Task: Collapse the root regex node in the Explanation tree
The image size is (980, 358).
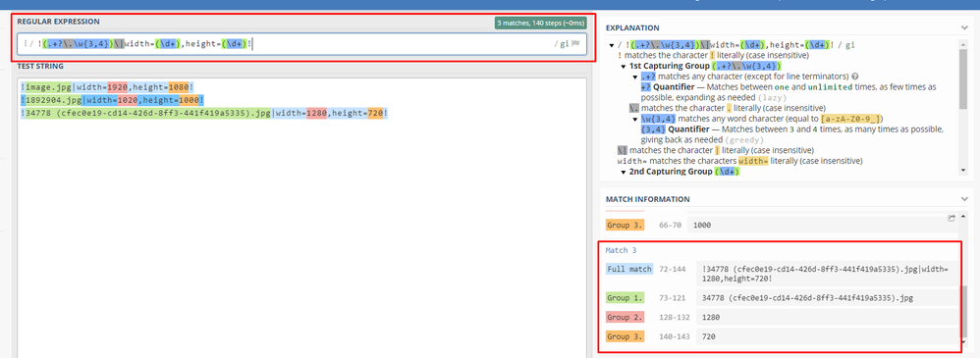Action: pos(611,45)
